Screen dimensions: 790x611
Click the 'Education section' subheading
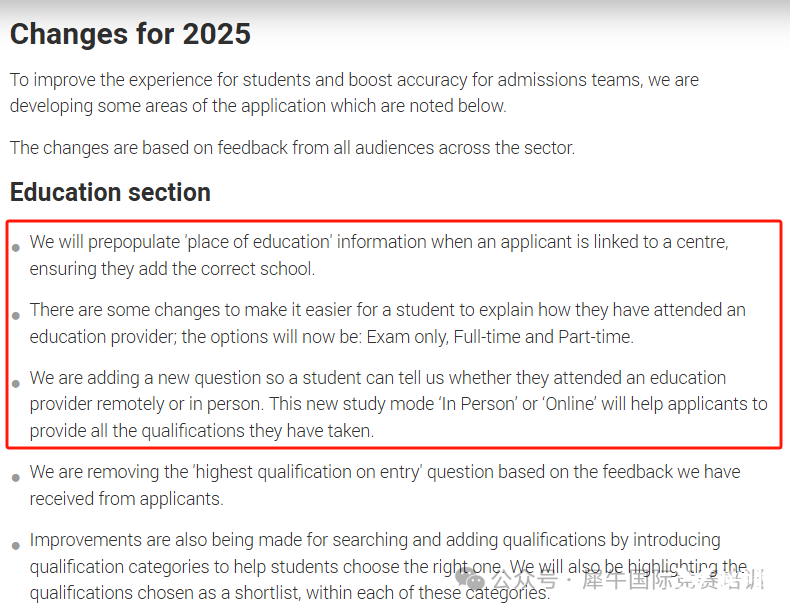[110, 192]
